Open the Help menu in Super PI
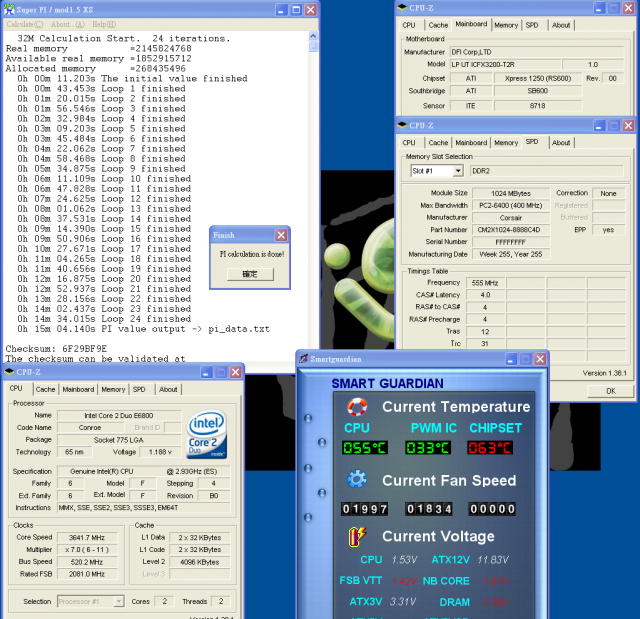This screenshot has width=640, height=619. (x=104, y=24)
